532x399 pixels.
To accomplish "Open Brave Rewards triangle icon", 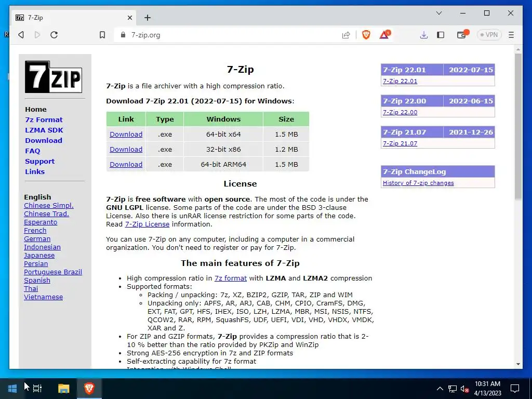I will (385, 35).
